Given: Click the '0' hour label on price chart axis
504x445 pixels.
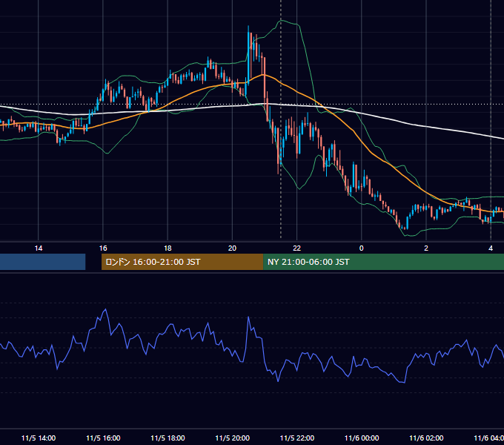Looking at the screenshot, I should pos(361,248).
